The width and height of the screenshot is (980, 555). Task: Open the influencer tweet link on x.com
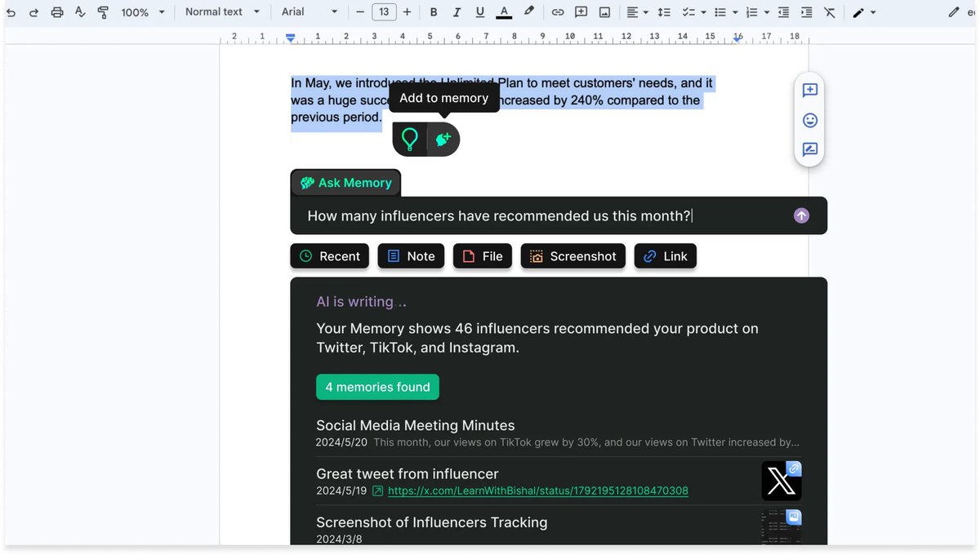pyautogui.click(x=538, y=491)
